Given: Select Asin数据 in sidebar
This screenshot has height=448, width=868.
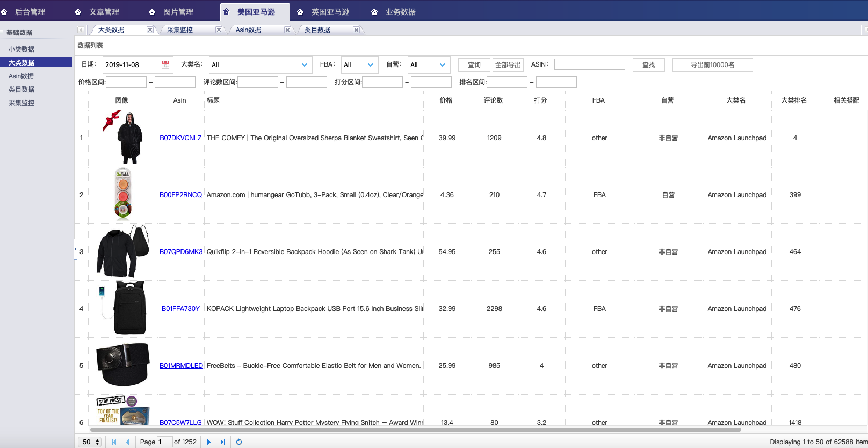Looking at the screenshot, I should (x=21, y=76).
